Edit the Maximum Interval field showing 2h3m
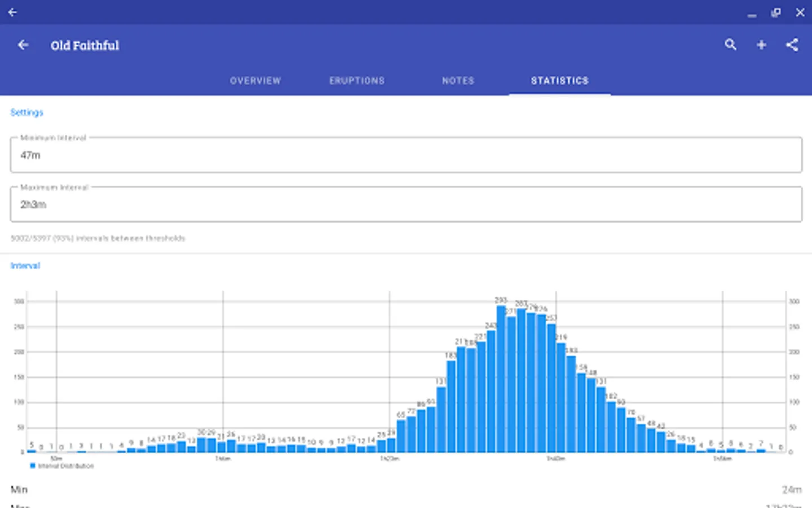The height and width of the screenshot is (508, 812). 406,204
